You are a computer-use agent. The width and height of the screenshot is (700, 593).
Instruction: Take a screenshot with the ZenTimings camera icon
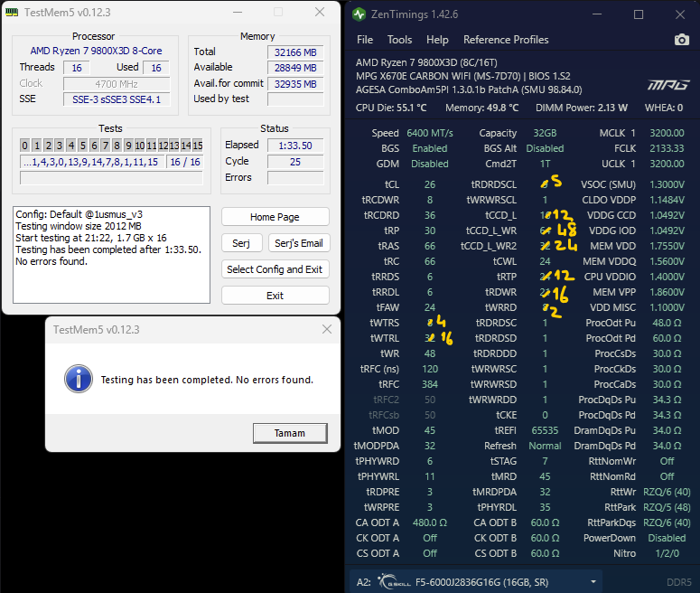(x=681, y=40)
